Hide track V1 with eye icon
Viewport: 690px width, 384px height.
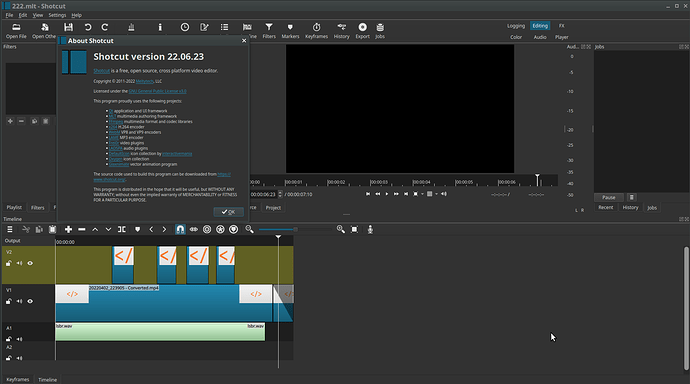coord(30,301)
